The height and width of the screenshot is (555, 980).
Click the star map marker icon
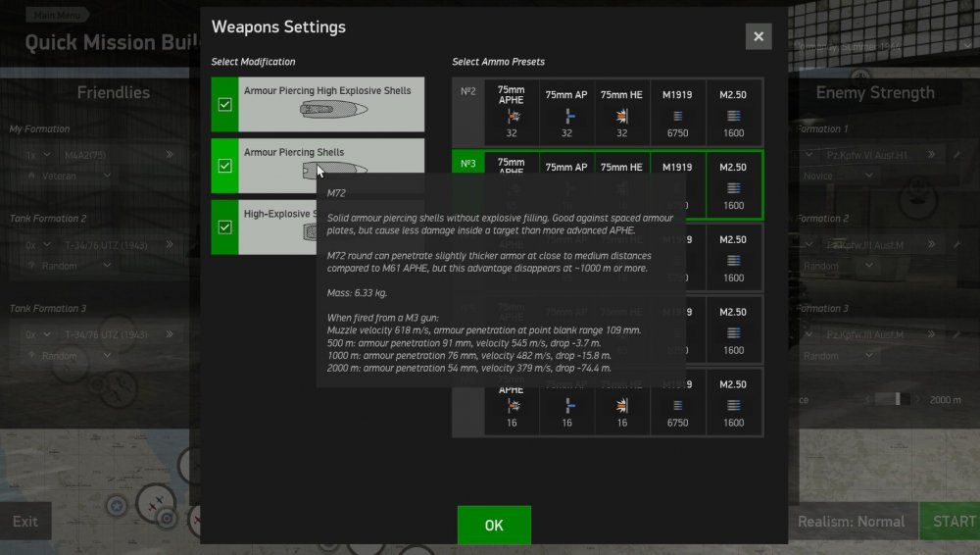click(117, 506)
